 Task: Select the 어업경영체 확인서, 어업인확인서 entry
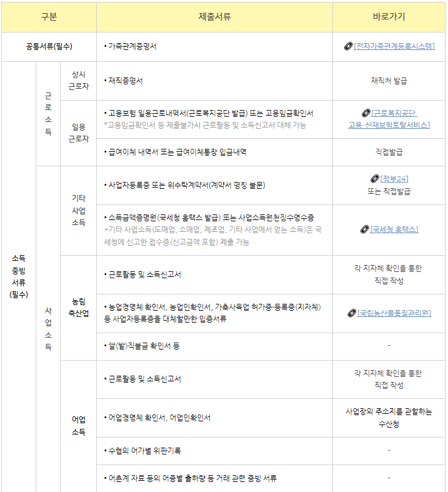(x=157, y=418)
